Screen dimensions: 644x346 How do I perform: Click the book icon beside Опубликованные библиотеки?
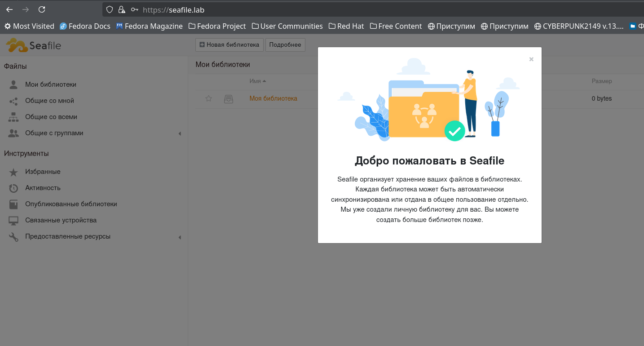click(13, 204)
